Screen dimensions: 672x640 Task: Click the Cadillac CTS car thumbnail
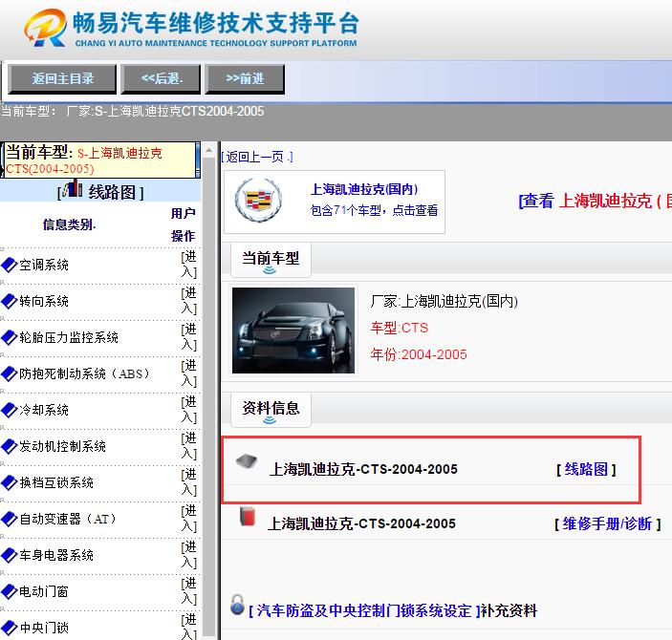(293, 331)
